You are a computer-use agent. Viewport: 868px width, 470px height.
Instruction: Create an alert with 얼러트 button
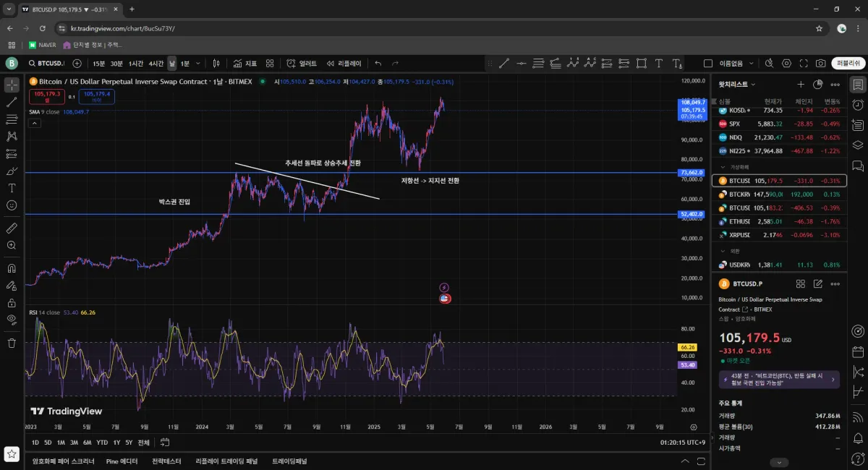coord(302,63)
